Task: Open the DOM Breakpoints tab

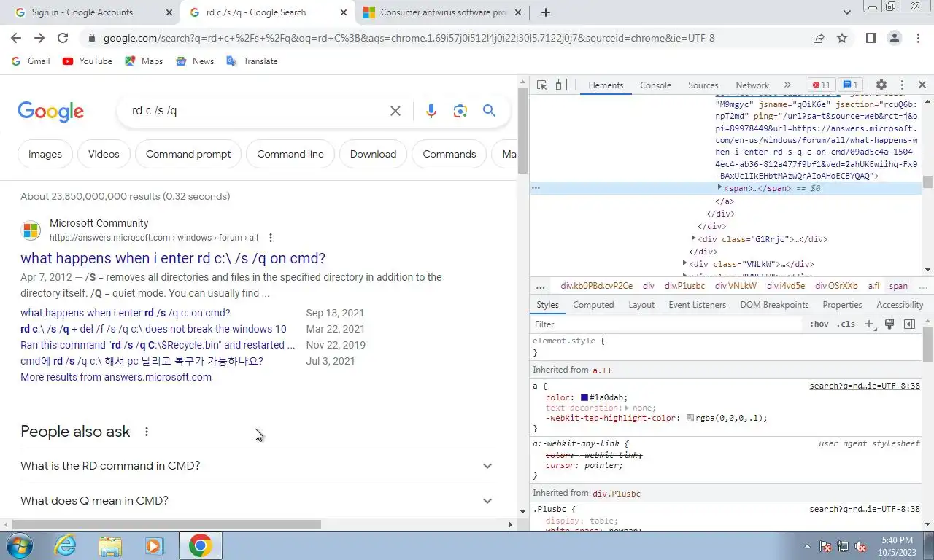Action: click(774, 305)
